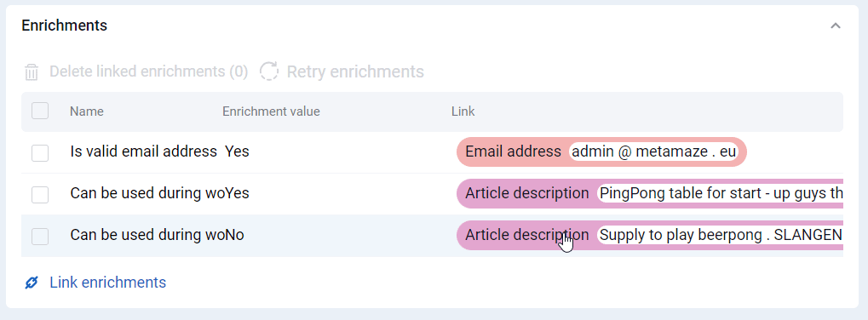Collapse the Enrichments panel chevron
This screenshot has width=868, height=320.
pyautogui.click(x=836, y=26)
